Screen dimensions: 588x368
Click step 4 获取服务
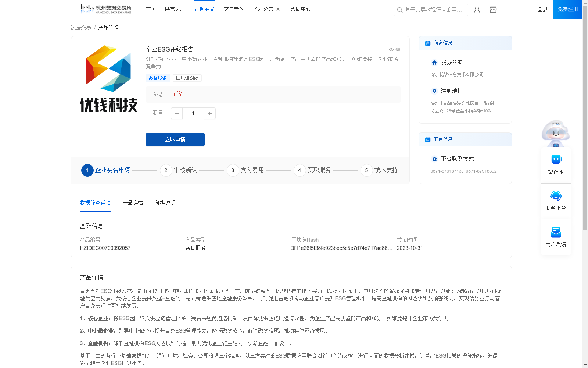click(x=312, y=170)
